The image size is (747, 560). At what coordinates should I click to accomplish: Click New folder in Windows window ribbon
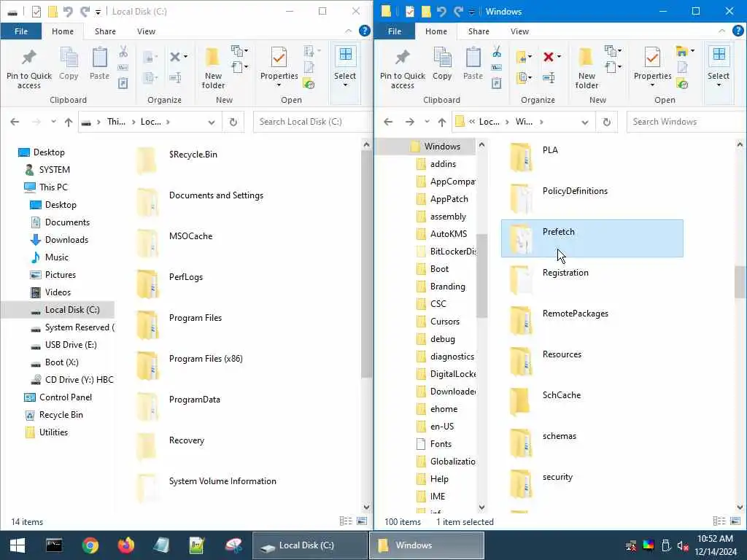(x=587, y=68)
